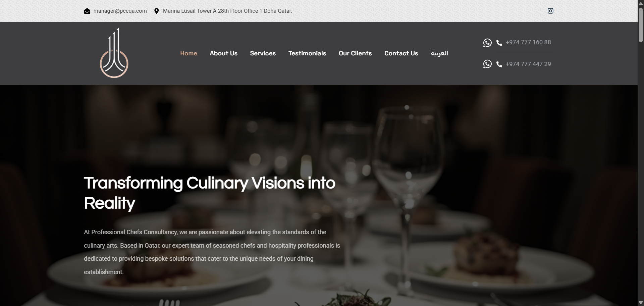Select Our Clients in the navigation

[x=355, y=53]
